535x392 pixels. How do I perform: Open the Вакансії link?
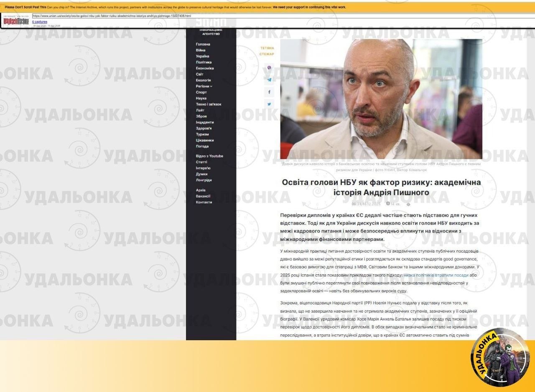point(203,196)
